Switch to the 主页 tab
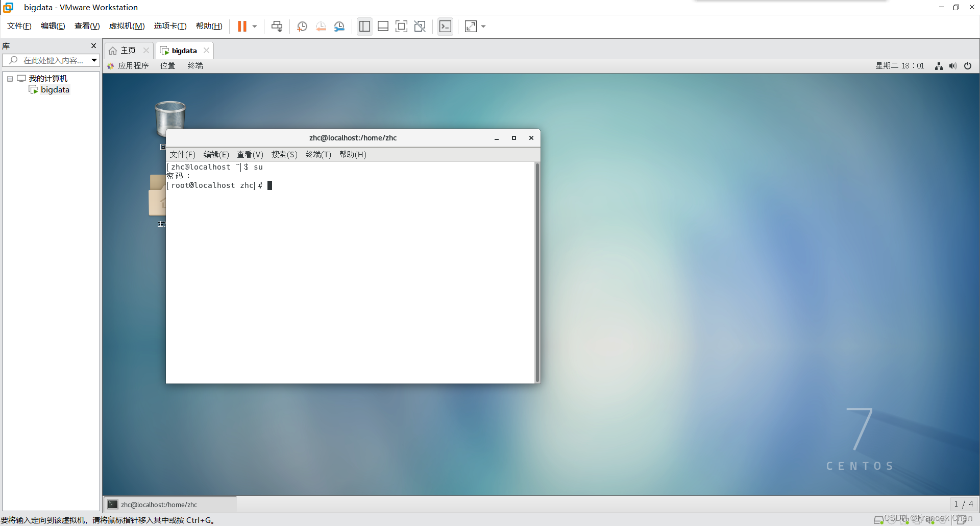Viewport: 980px width, 526px height. click(x=127, y=50)
